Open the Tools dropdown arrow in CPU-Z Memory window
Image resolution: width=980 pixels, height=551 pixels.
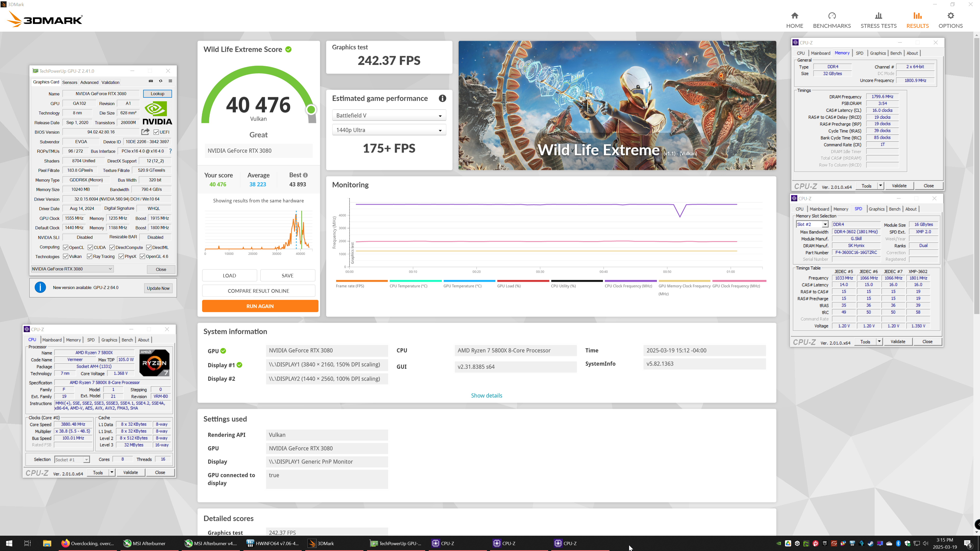point(880,185)
